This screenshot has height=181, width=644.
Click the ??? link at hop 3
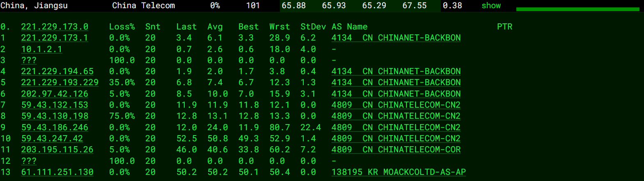click(29, 60)
